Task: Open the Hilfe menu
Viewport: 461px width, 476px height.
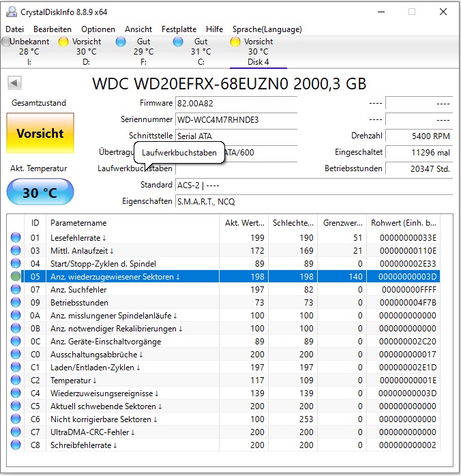Action: coord(214,29)
